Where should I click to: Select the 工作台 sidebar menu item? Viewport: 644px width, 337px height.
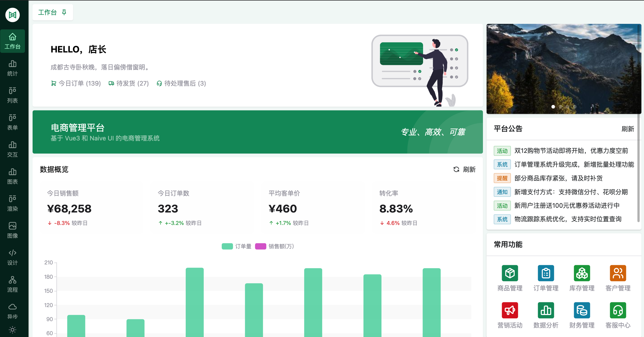click(x=12, y=41)
